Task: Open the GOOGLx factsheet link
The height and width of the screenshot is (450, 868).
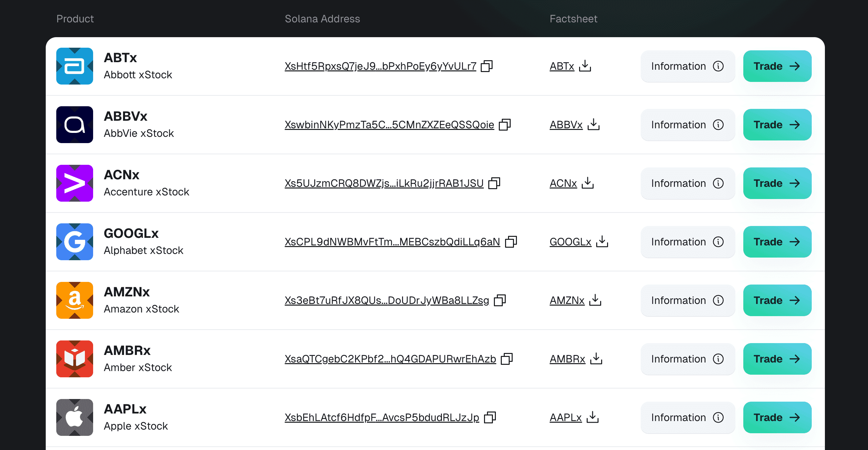Action: [571, 242]
